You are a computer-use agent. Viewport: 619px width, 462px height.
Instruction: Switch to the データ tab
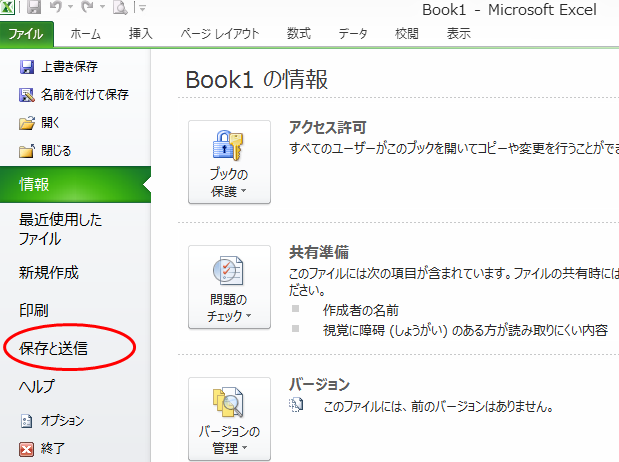(x=353, y=34)
